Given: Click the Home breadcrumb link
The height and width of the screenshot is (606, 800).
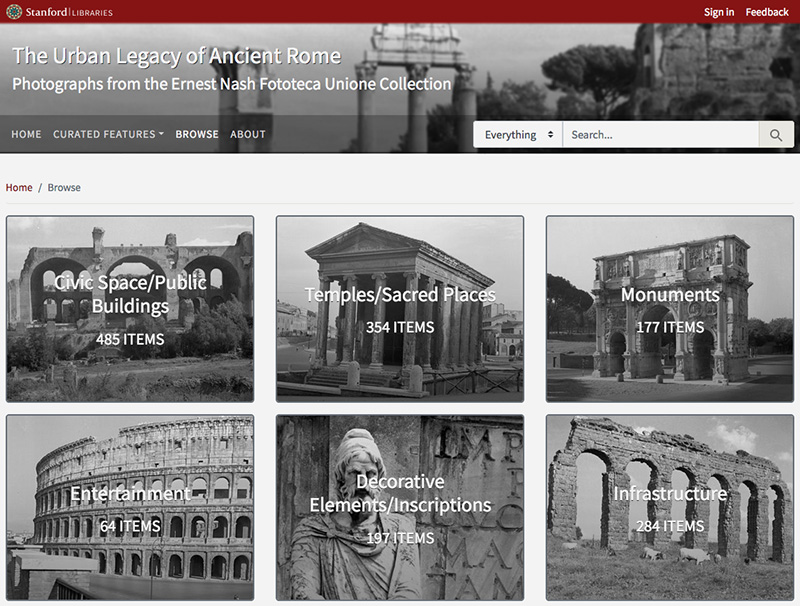Looking at the screenshot, I should point(19,187).
